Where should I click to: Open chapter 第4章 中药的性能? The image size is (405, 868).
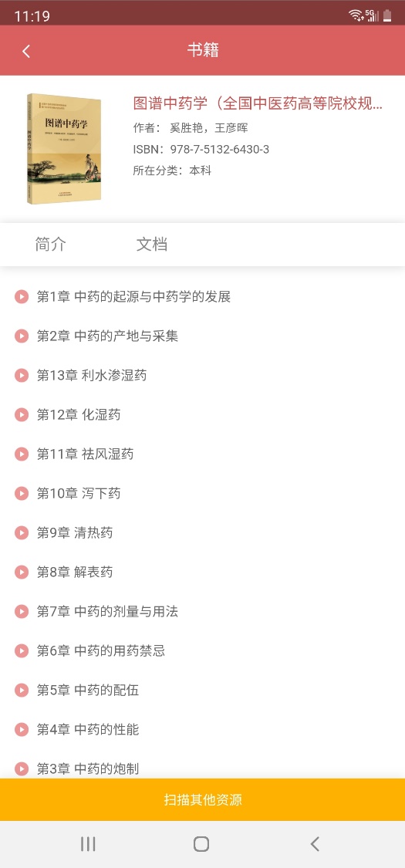(x=202, y=729)
